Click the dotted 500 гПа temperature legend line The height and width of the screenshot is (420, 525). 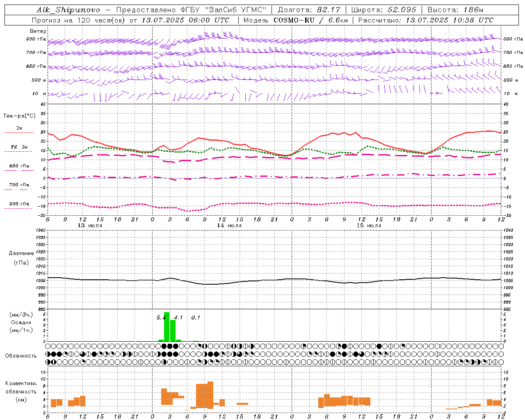pyautogui.click(x=18, y=208)
